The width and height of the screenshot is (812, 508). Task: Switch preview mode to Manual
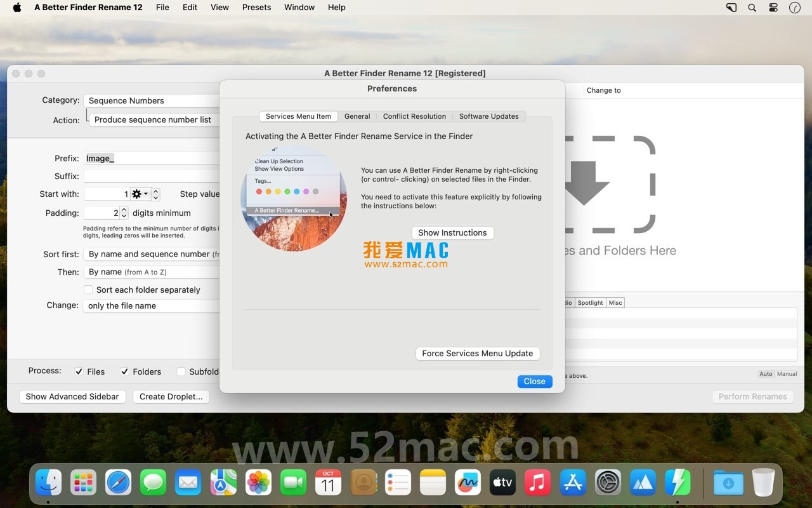tap(787, 374)
